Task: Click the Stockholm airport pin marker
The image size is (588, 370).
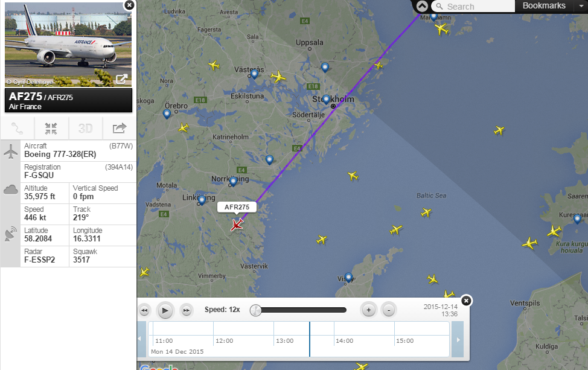Action: click(326, 100)
